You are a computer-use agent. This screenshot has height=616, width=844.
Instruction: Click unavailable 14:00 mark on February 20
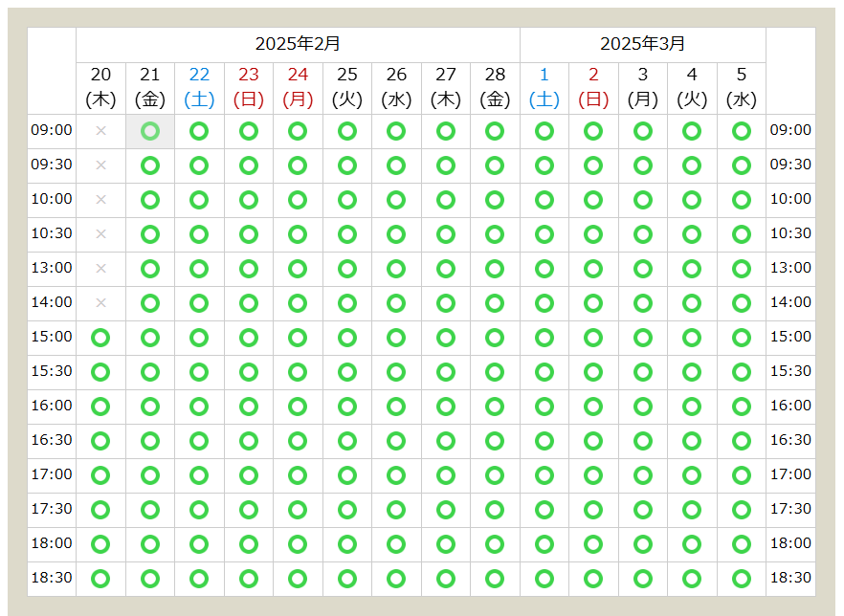click(x=100, y=303)
